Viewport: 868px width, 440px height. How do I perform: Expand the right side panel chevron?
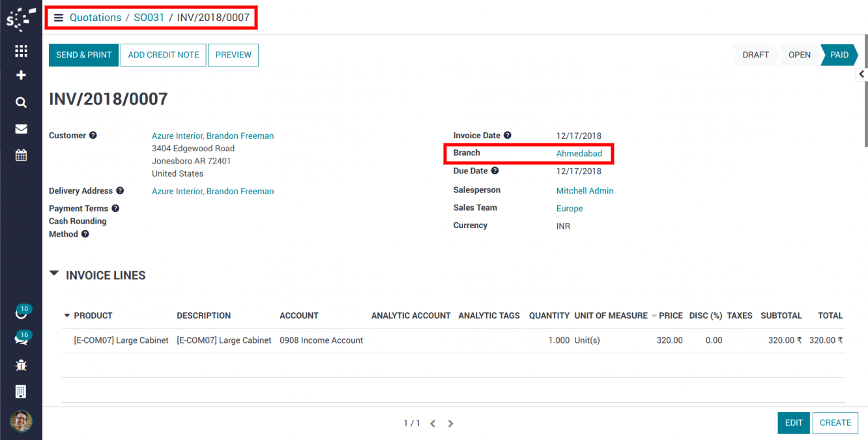[x=861, y=74]
